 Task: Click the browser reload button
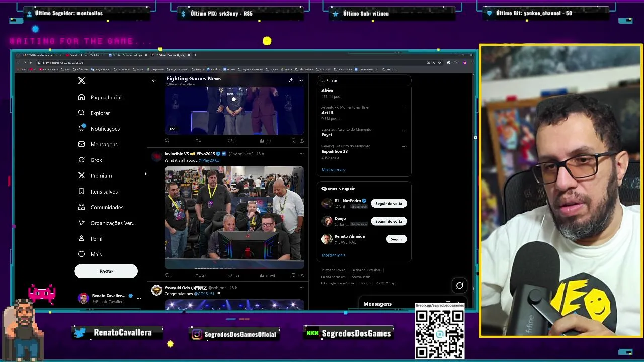click(x=31, y=63)
